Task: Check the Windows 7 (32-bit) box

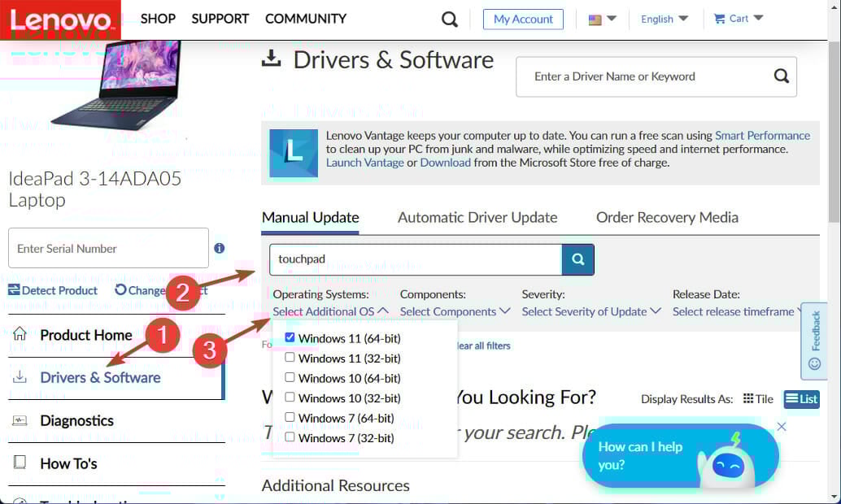Action: pos(290,437)
